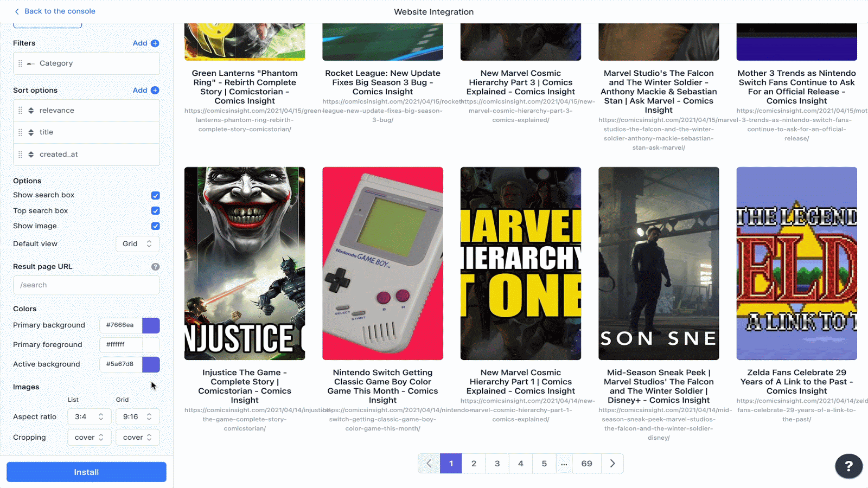The width and height of the screenshot is (868, 488).
Task: Click the Active background color swatch
Action: (151, 364)
